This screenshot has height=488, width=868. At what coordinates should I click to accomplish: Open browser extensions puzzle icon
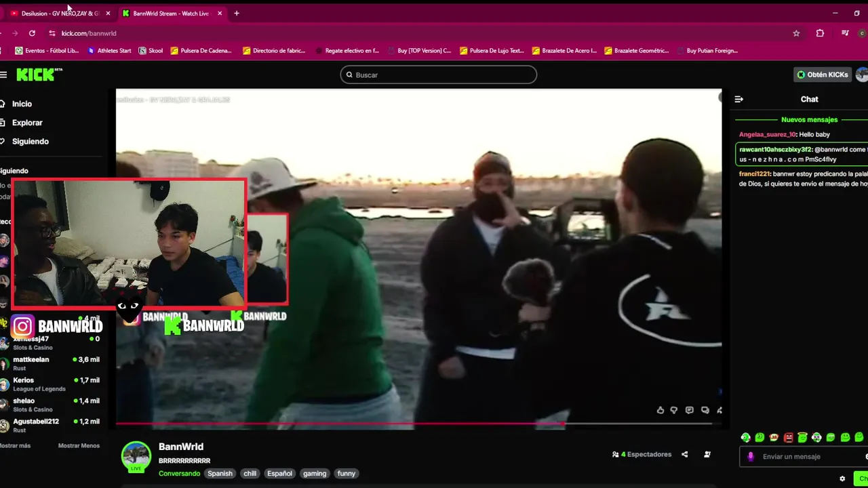(820, 33)
